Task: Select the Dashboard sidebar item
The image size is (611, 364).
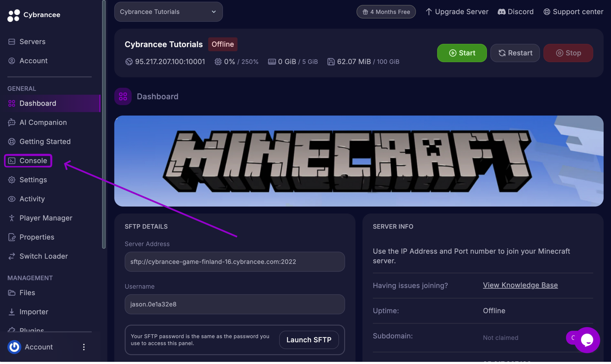Action: 50,104
